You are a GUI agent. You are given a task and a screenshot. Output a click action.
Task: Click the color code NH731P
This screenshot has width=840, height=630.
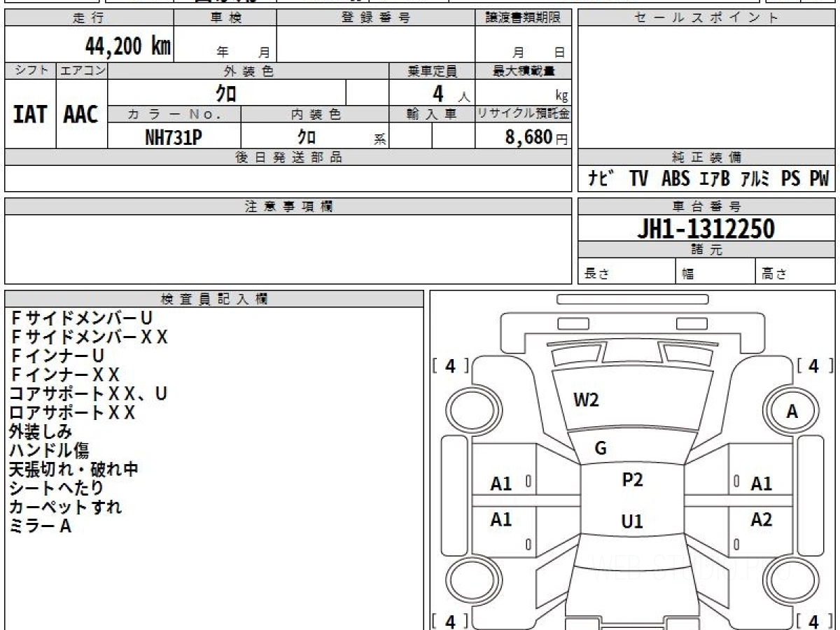click(x=174, y=136)
